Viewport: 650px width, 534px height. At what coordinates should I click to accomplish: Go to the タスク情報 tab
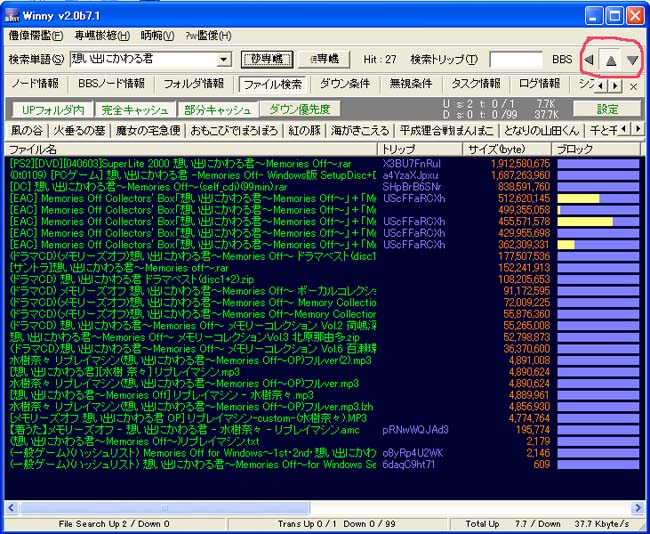point(475,84)
